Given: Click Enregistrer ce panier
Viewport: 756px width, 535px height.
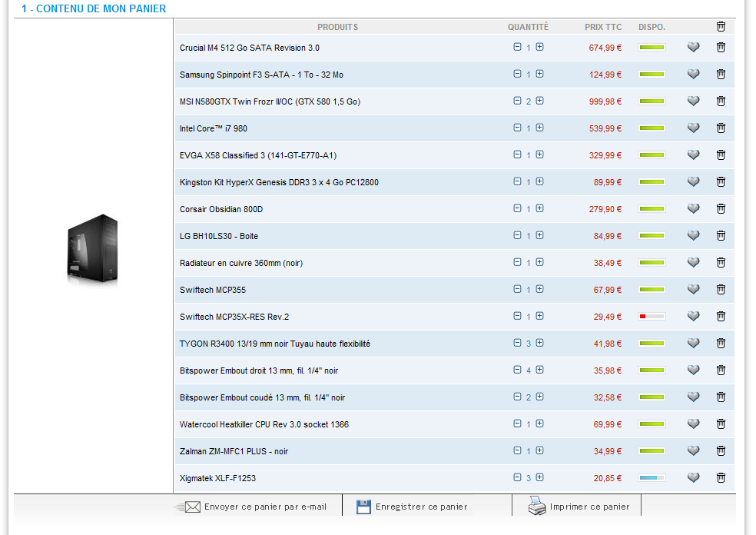Looking at the screenshot, I should click(x=412, y=507).
